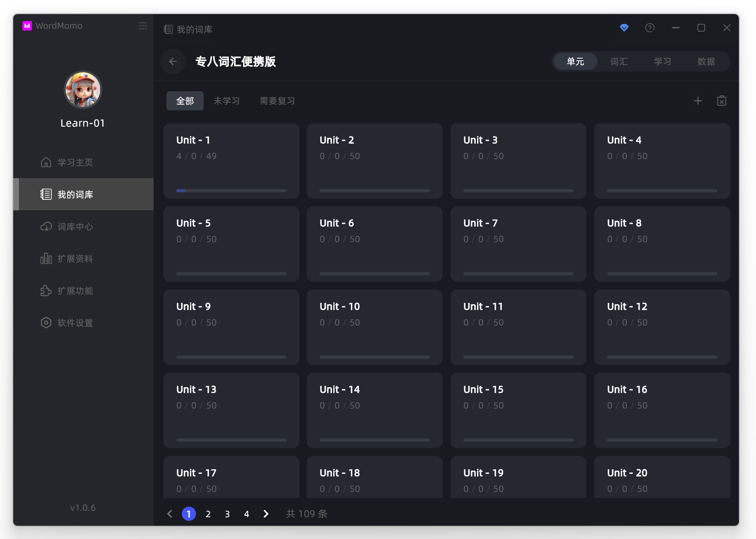Open 词库中心 in the sidebar

coord(75,227)
